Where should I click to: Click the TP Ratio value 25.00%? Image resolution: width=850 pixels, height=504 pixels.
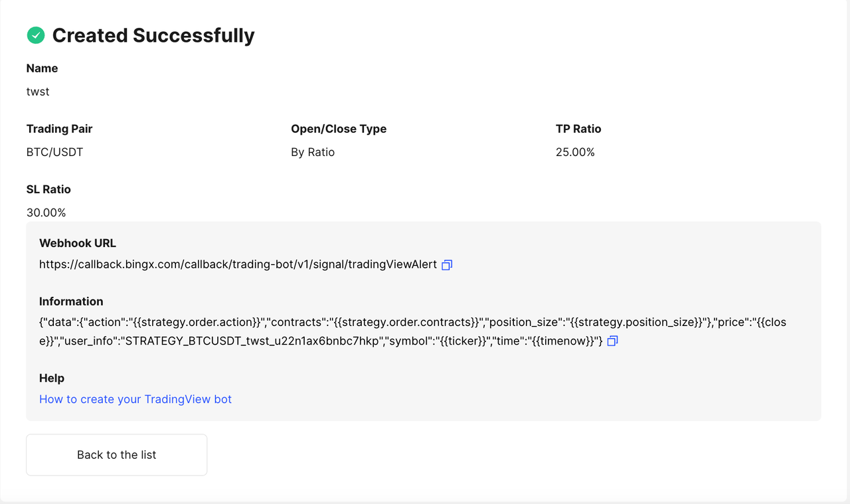coord(575,152)
